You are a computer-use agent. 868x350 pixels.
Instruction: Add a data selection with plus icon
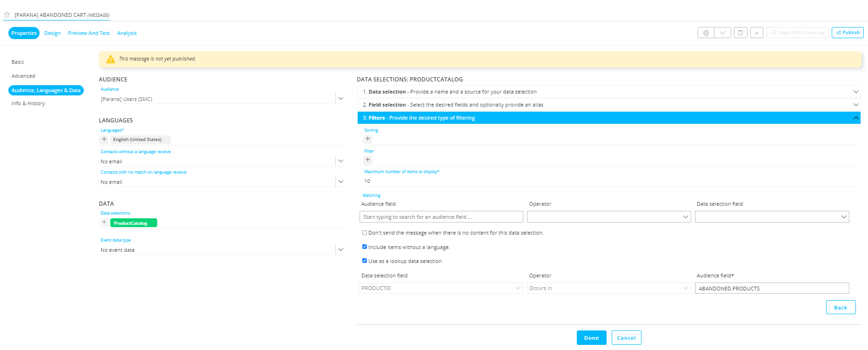pos(104,222)
